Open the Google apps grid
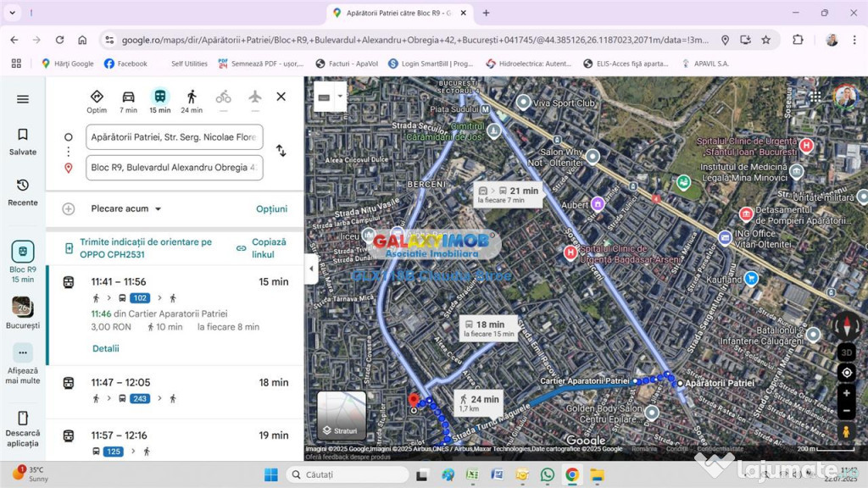Viewport: 868px width, 488px height. [x=815, y=97]
